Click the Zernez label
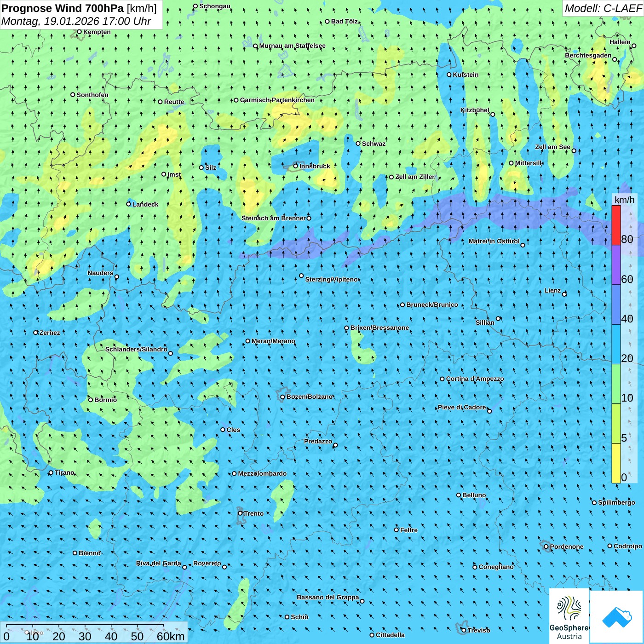Image resolution: width=644 pixels, height=644 pixels. pos(50,333)
